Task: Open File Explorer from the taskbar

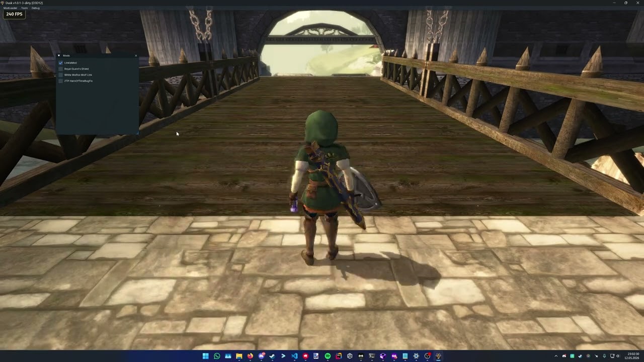Action: pyautogui.click(x=239, y=356)
